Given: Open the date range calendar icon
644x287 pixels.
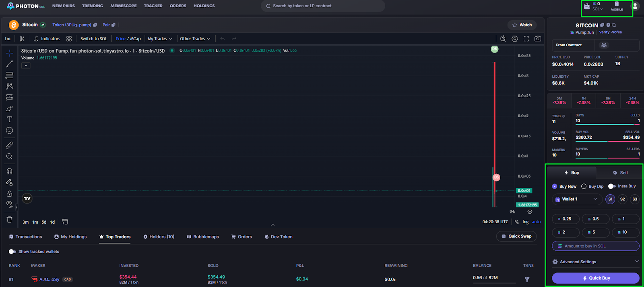Looking at the screenshot, I should [65, 222].
